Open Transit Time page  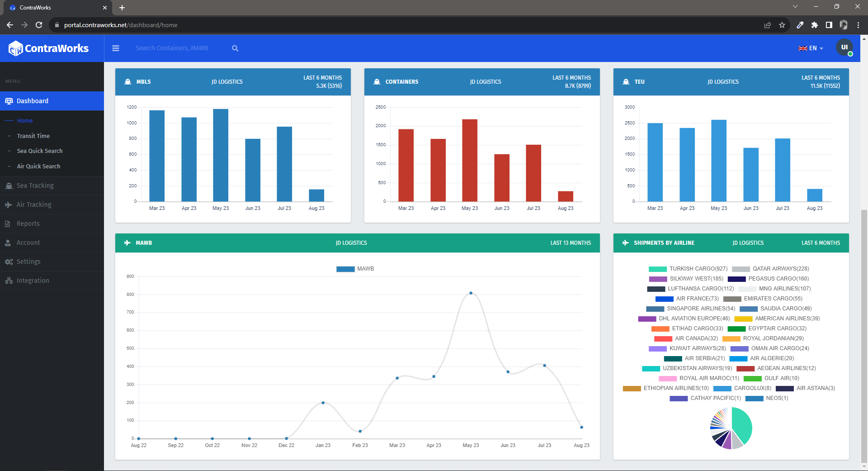click(x=33, y=136)
